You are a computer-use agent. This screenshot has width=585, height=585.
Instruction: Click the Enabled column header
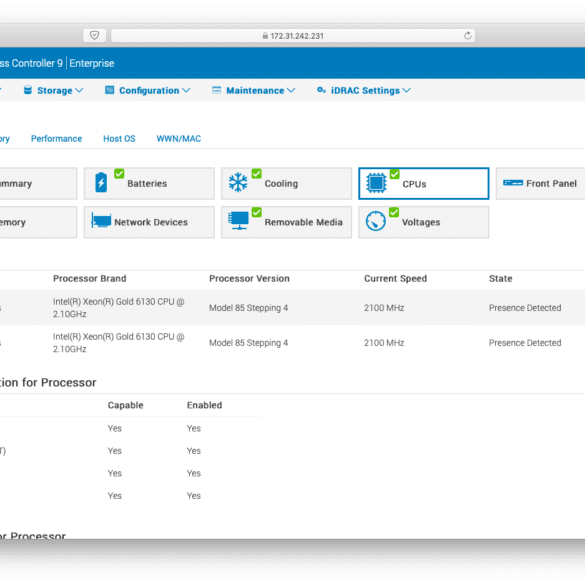(204, 405)
